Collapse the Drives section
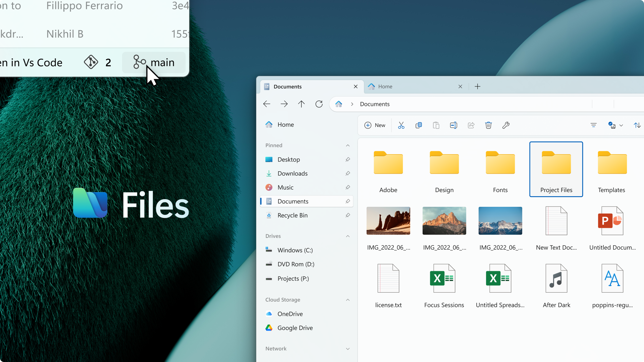The width and height of the screenshot is (644, 362). click(348, 236)
